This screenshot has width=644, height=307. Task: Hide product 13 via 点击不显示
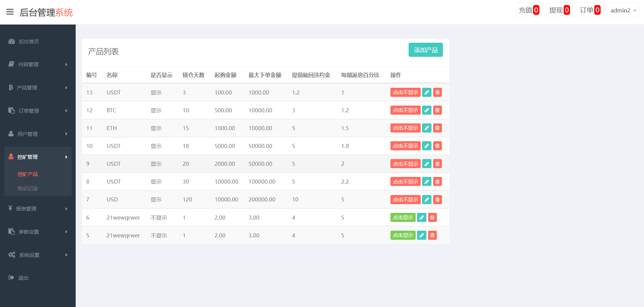(405, 92)
